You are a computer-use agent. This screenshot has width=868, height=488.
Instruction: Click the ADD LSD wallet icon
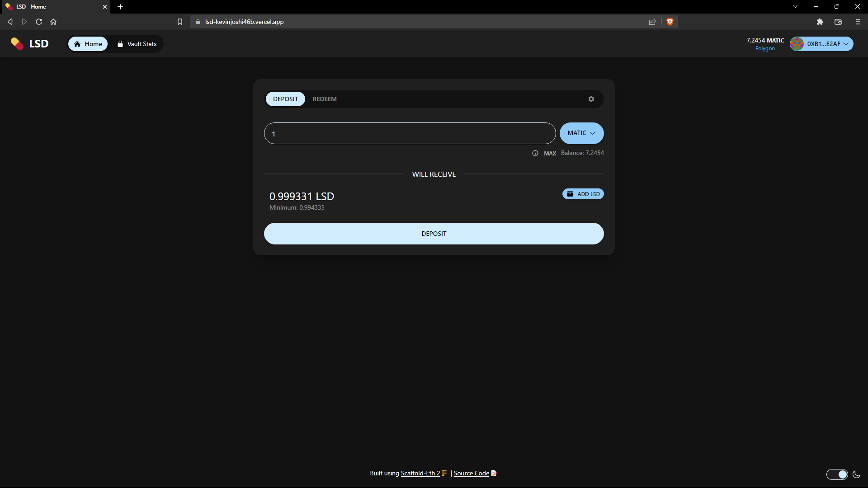(570, 194)
